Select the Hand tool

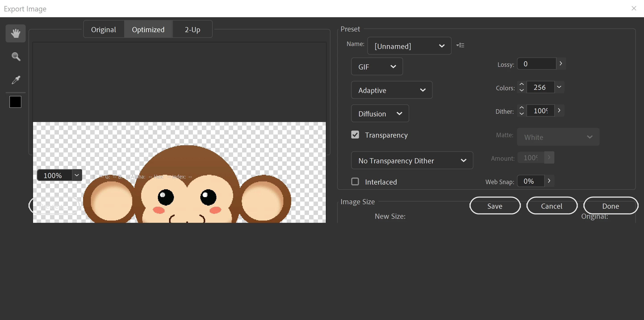[x=15, y=33]
